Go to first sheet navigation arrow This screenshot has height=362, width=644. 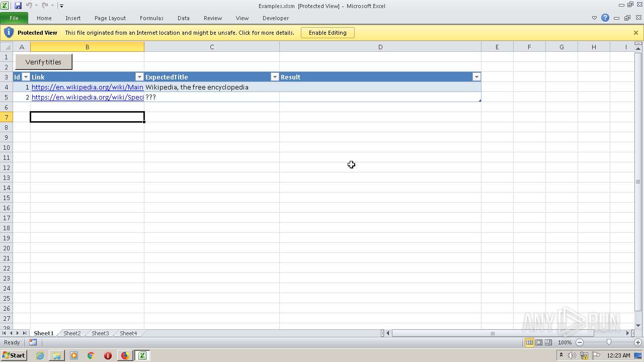4,333
